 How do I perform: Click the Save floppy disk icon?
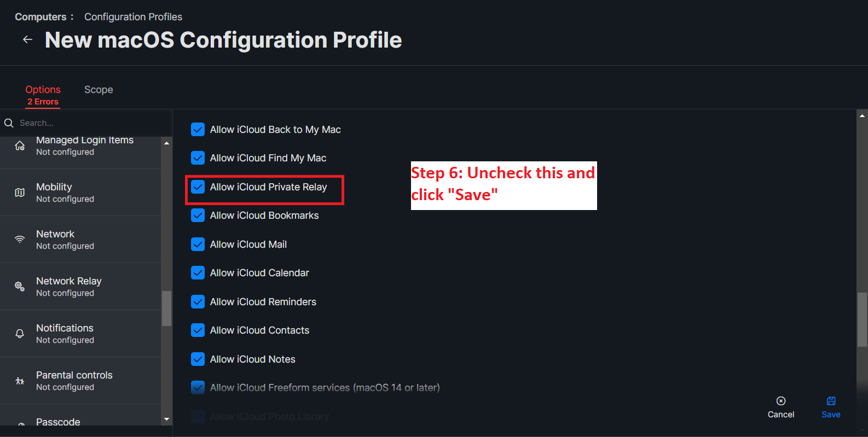(831, 401)
